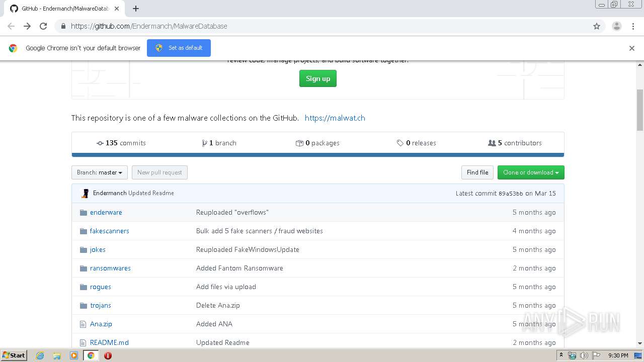Screen dimensions: 644x362
Task: Open the 135 commits tab
Action: (x=121, y=143)
